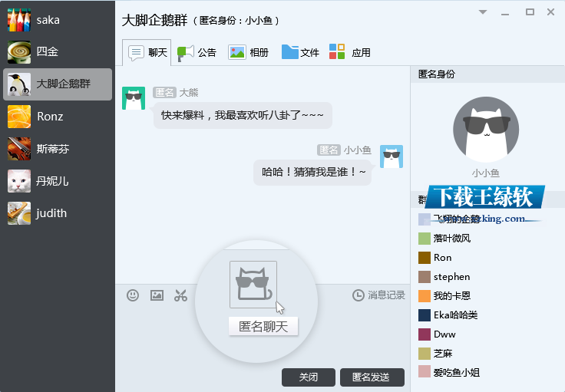Viewport: 565px width, 392px height.
Task: Open 消息记录 message history
Action: [x=378, y=295]
